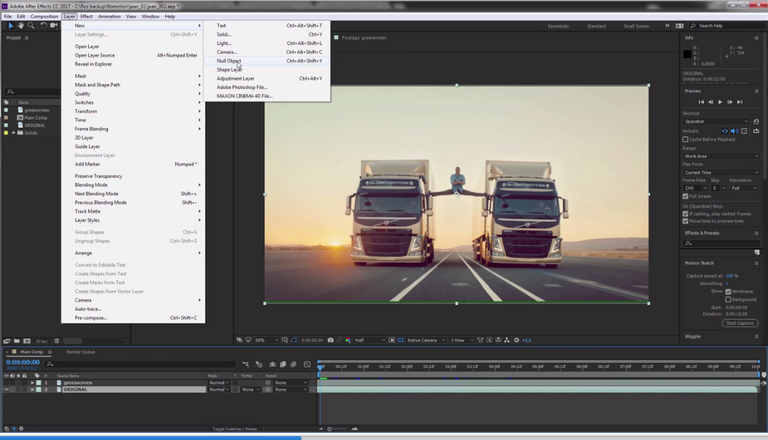Toggle video inclusion eye in Preview
Image resolution: width=768 pixels, height=440 pixels.
click(x=725, y=131)
